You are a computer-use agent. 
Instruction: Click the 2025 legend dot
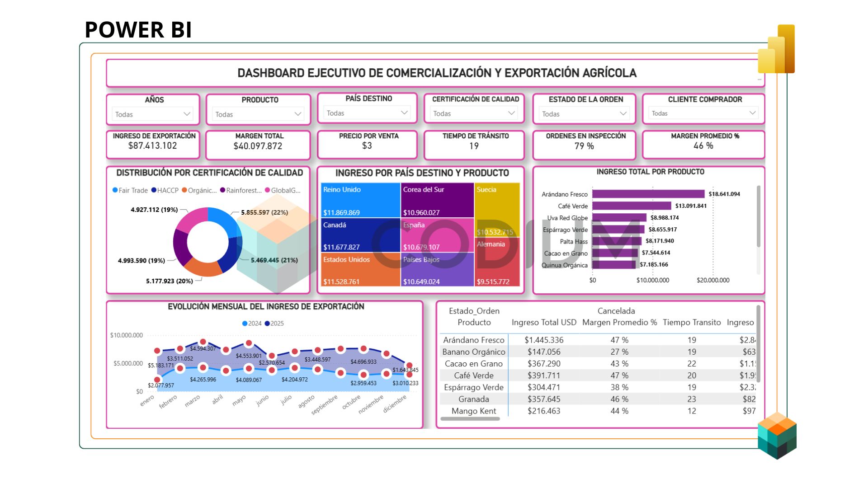tap(267, 324)
